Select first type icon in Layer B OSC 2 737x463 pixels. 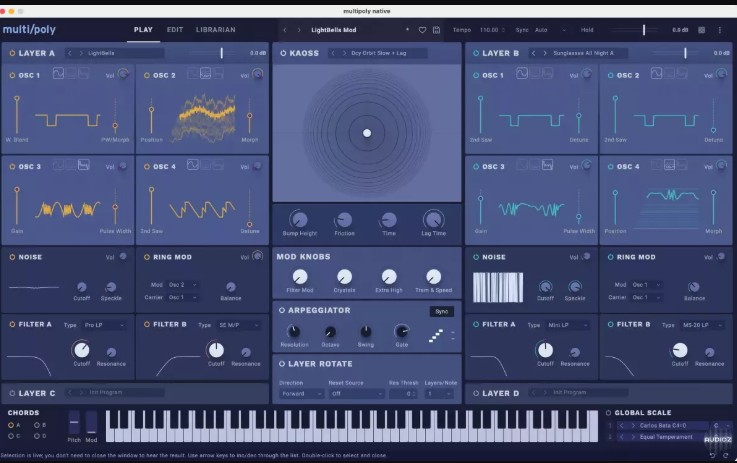coord(656,73)
